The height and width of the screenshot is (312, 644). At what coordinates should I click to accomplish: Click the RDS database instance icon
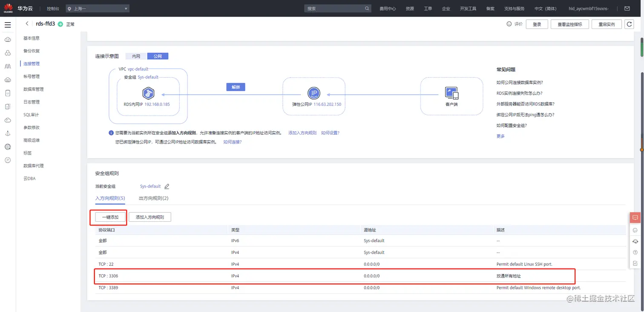click(148, 93)
